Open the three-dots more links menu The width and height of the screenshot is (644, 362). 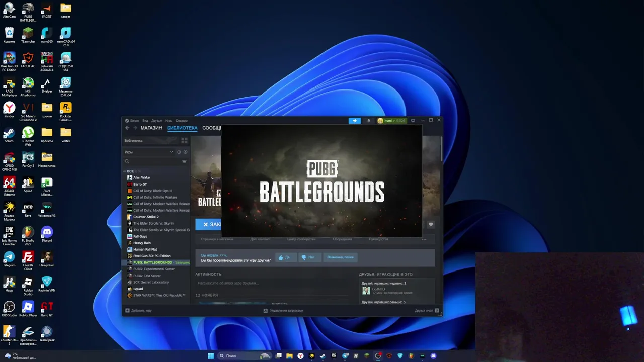tap(424, 239)
